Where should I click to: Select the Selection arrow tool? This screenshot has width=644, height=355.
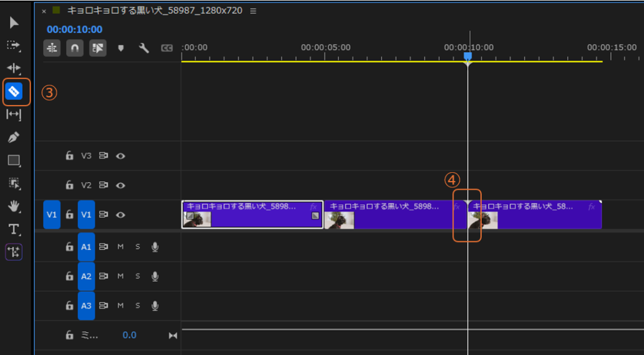tap(14, 23)
